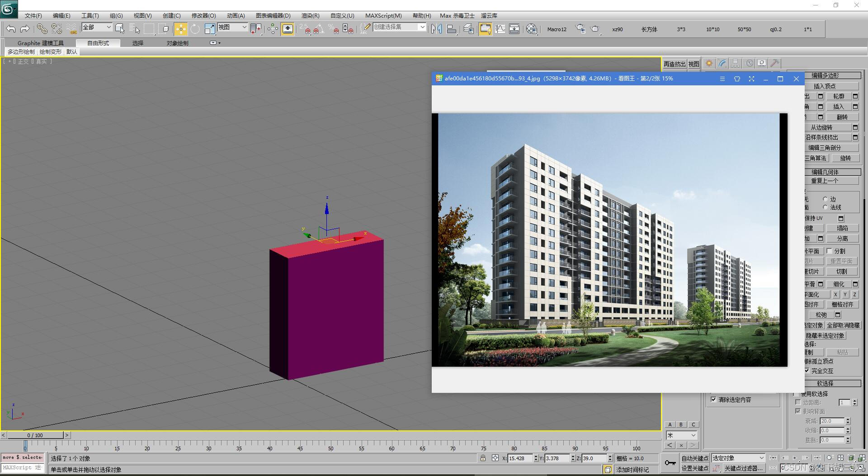The width and height of the screenshot is (868, 476).
Task: Switch to the Create command panel tab
Action: coord(709,63)
